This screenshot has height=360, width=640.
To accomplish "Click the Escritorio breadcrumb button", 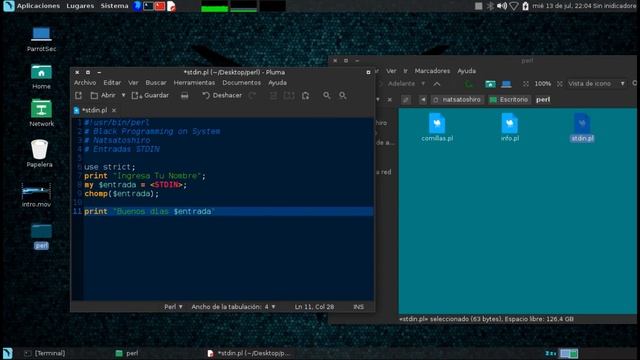I will [x=509, y=100].
